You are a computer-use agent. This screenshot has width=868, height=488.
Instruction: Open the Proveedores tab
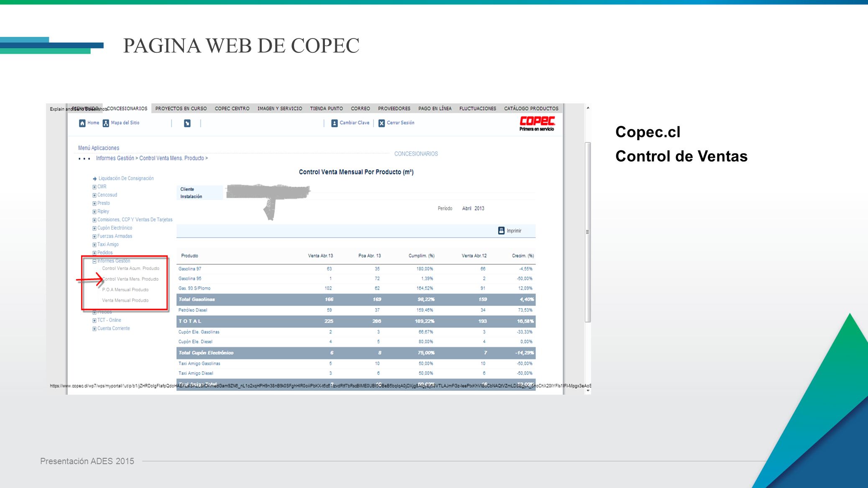(x=394, y=108)
